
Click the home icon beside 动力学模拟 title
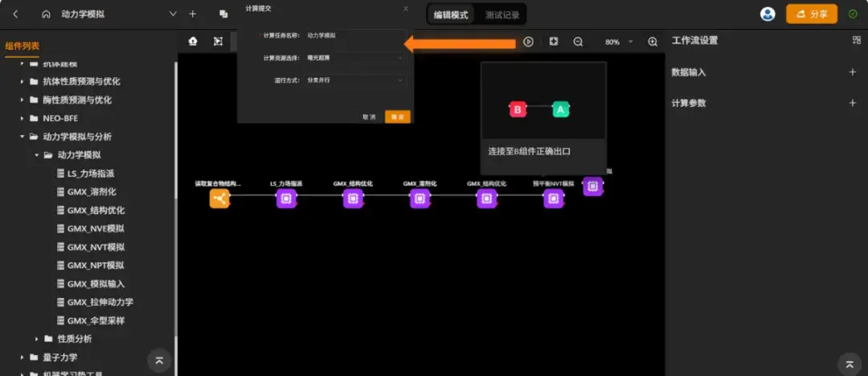(x=46, y=14)
